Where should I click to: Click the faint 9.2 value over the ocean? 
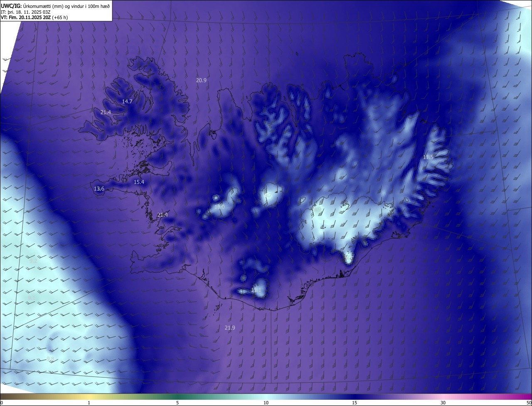click(x=34, y=261)
